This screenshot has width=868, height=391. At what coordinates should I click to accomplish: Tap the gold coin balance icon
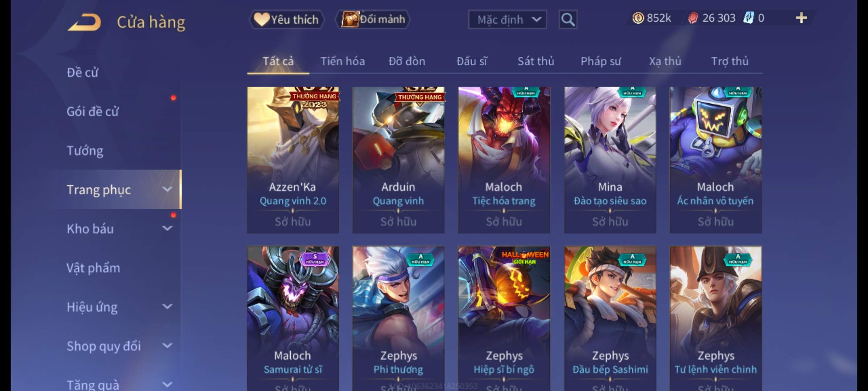[638, 18]
